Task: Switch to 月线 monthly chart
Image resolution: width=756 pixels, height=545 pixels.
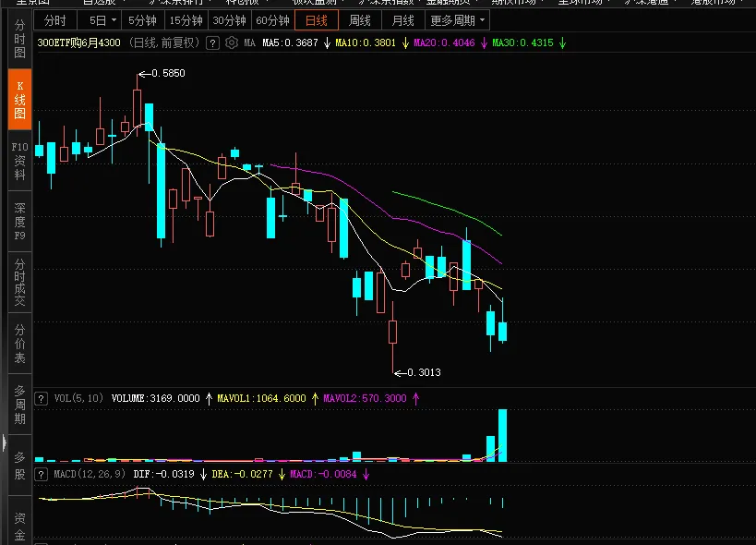Action: click(x=403, y=20)
